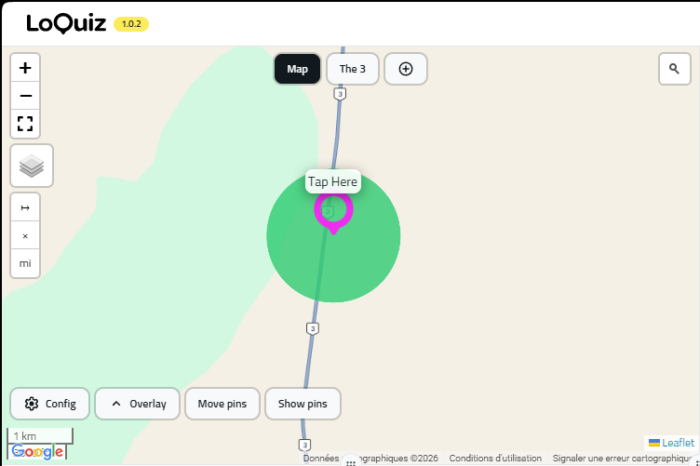The height and width of the screenshot is (466, 700).
Task: Zoom in on the map
Action: click(25, 68)
